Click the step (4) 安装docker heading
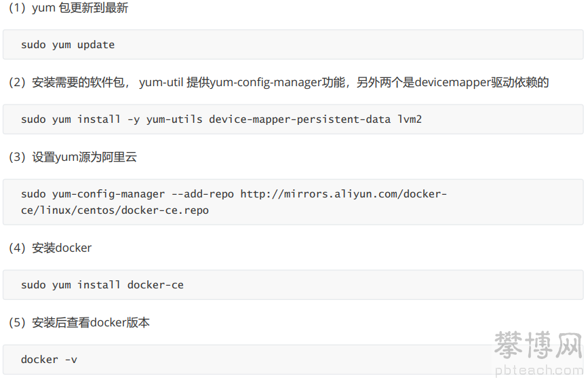The height and width of the screenshot is (380, 588). tap(50, 248)
